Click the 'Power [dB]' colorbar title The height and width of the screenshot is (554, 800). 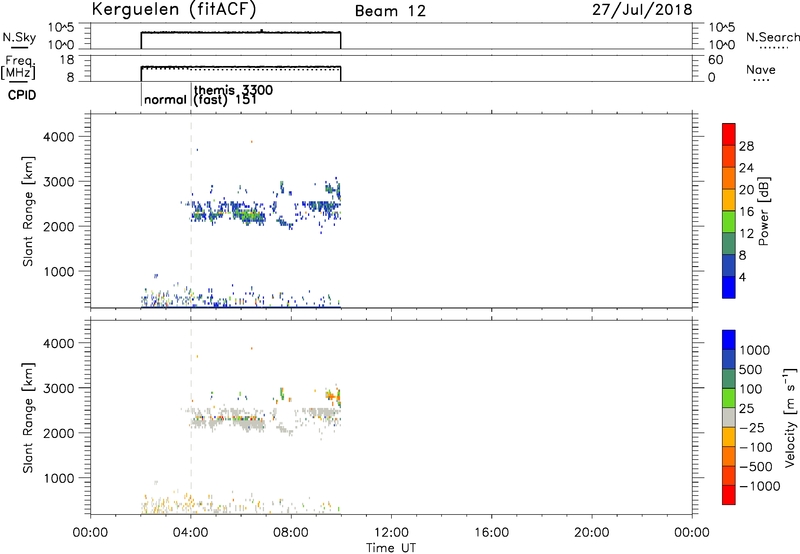pyautogui.click(x=763, y=211)
